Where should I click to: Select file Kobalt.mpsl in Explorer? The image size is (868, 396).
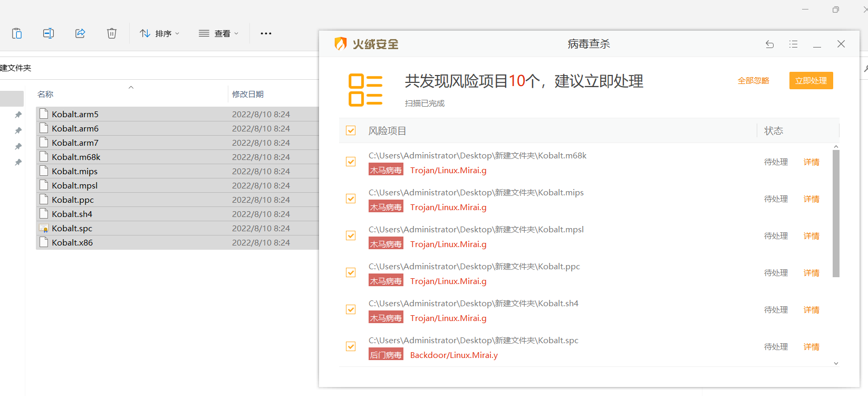click(177, 185)
